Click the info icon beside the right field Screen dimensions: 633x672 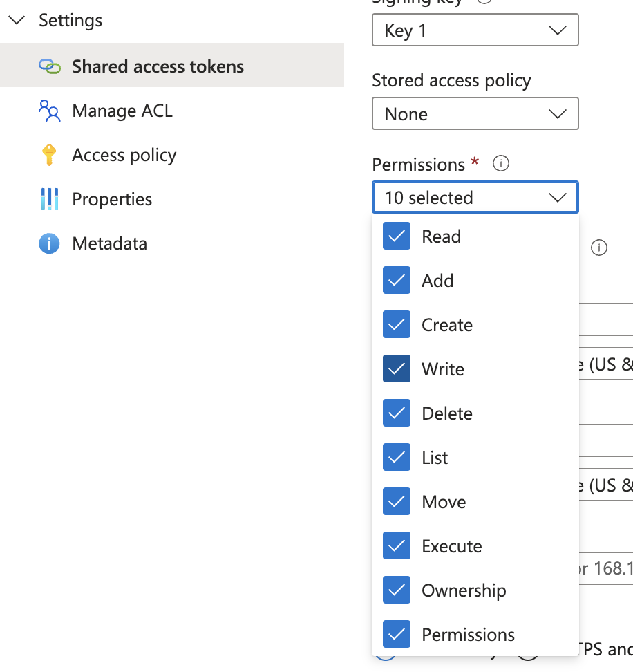tap(599, 248)
